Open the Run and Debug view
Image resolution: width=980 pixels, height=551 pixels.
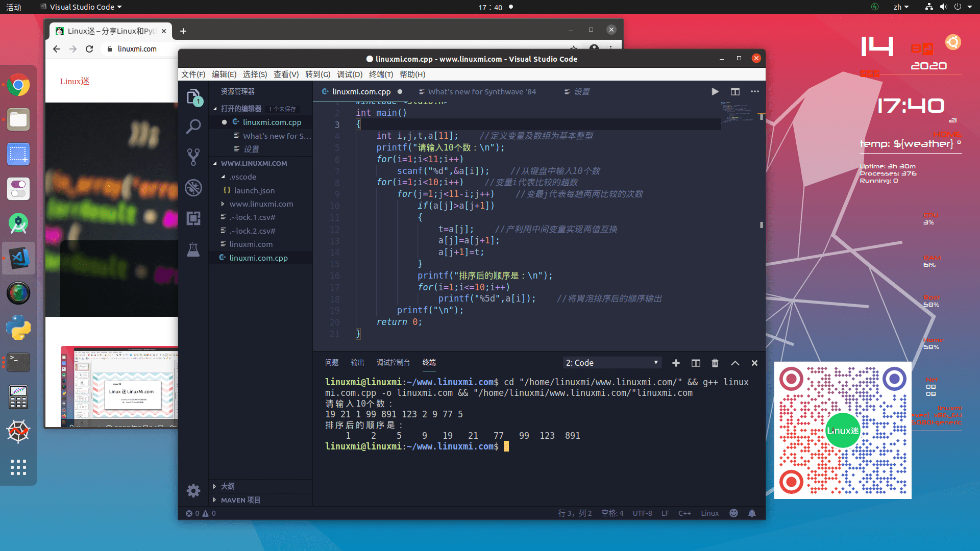pyautogui.click(x=193, y=187)
